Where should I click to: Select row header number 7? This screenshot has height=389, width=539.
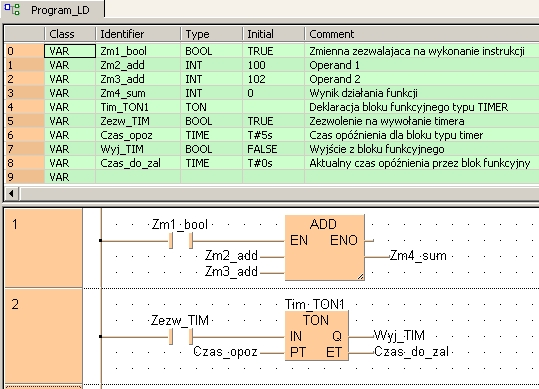[24, 149]
